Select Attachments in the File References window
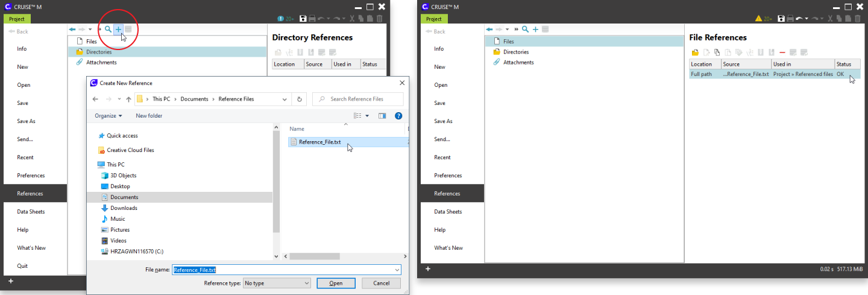The height and width of the screenshot is (295, 868). 518,62
